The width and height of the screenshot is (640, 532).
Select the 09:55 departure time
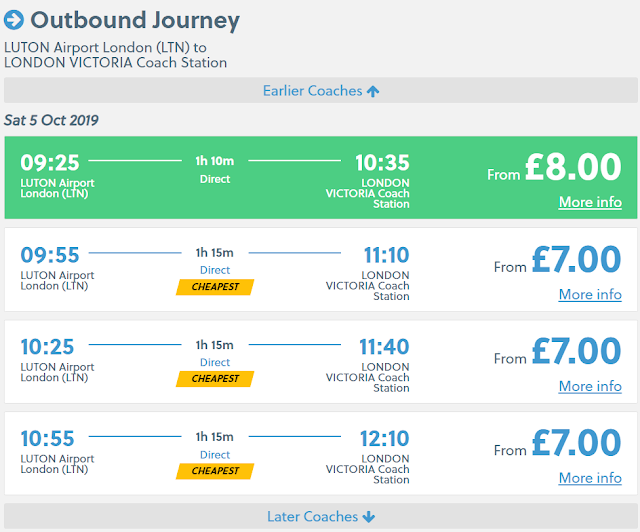[x=50, y=255]
